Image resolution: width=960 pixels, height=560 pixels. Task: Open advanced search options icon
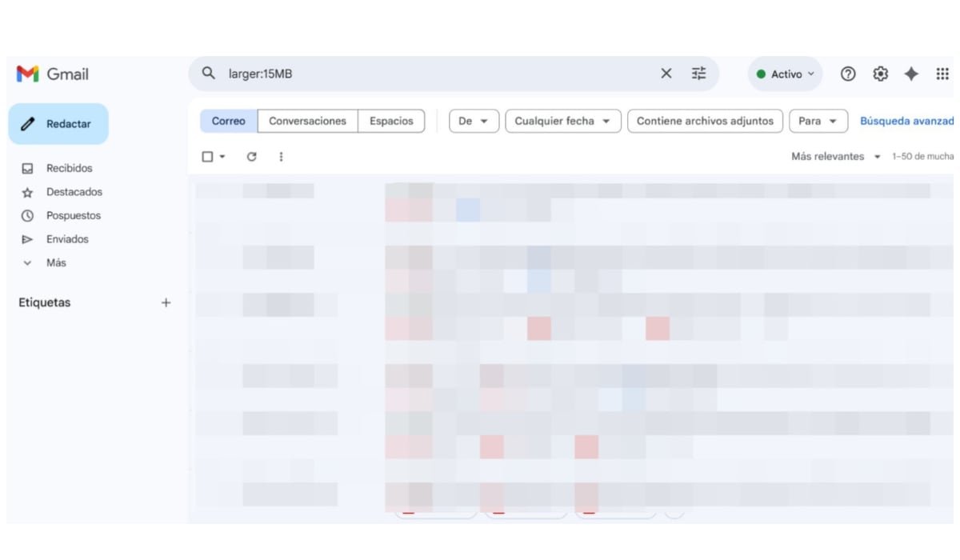[698, 74]
